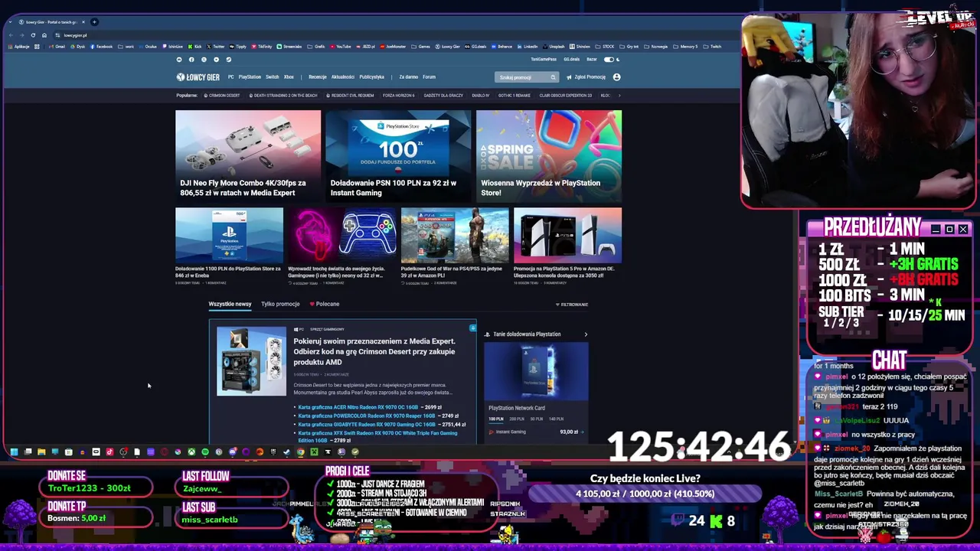Screen dimensions: 980x551
Task: Open the Norwegia bookmark folder
Action: pos(655,47)
